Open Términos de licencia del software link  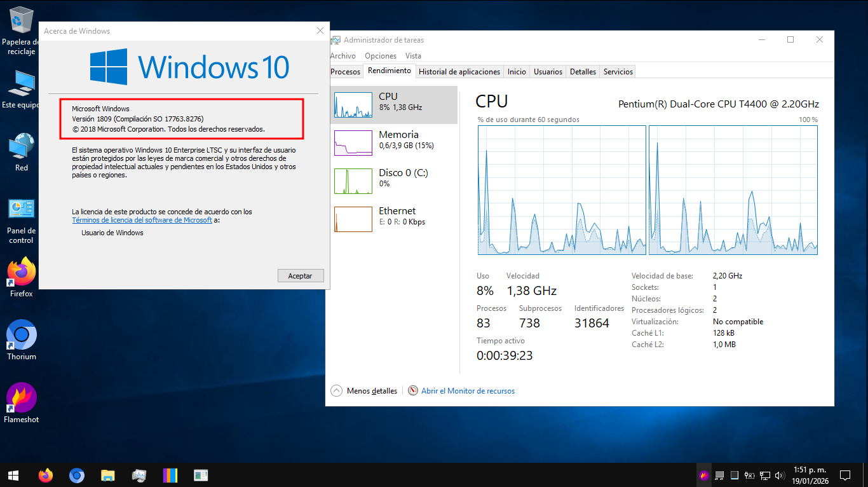point(142,220)
